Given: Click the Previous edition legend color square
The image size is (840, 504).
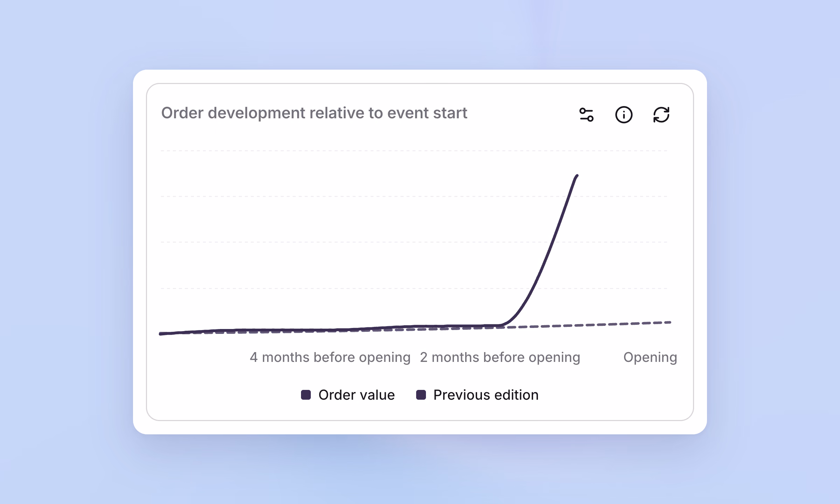Looking at the screenshot, I should 421,395.
